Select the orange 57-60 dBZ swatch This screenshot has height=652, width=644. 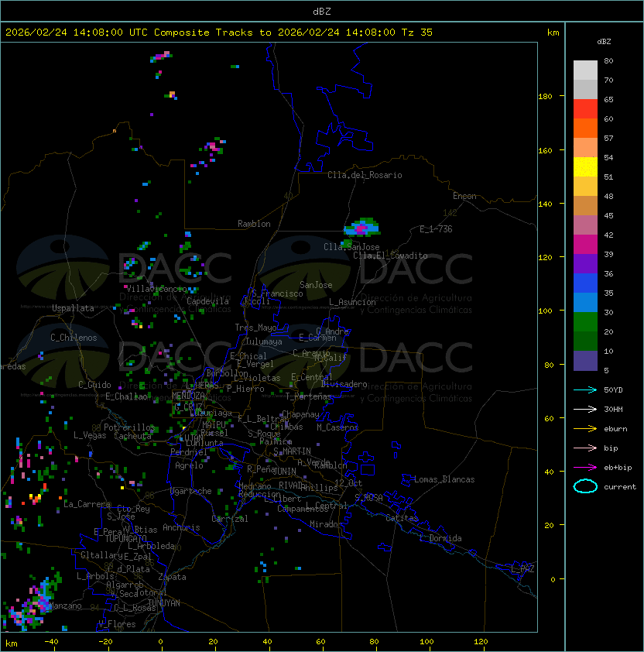[x=585, y=128]
